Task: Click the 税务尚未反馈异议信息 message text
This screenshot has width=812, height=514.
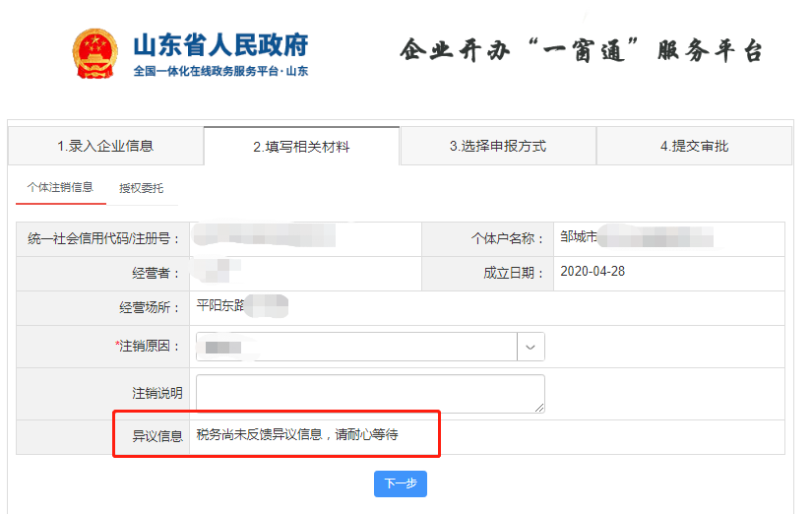Action: [x=296, y=434]
